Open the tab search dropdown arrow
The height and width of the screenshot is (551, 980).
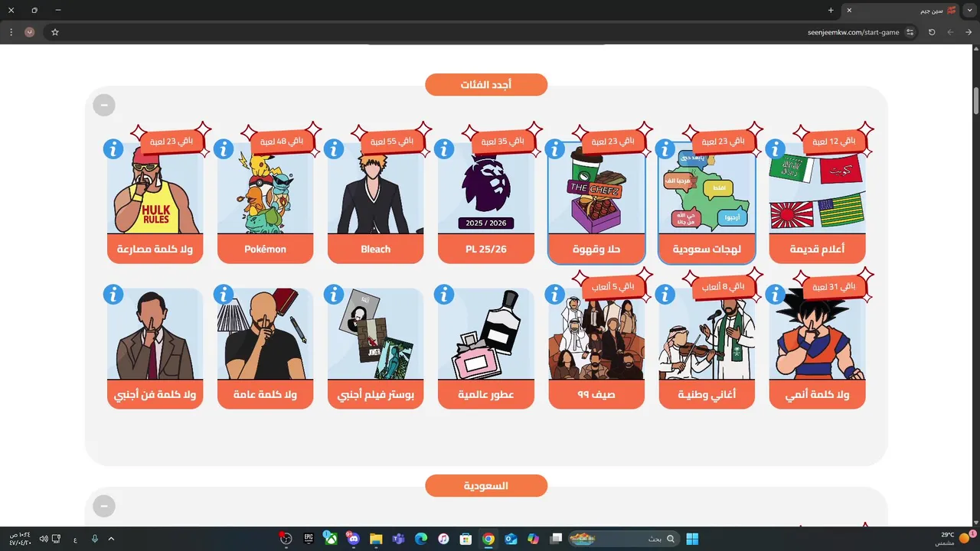[x=970, y=10]
